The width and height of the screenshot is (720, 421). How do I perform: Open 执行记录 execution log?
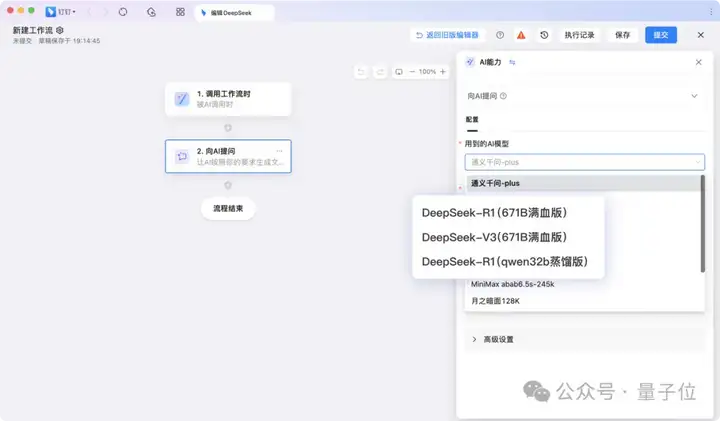[x=579, y=35]
